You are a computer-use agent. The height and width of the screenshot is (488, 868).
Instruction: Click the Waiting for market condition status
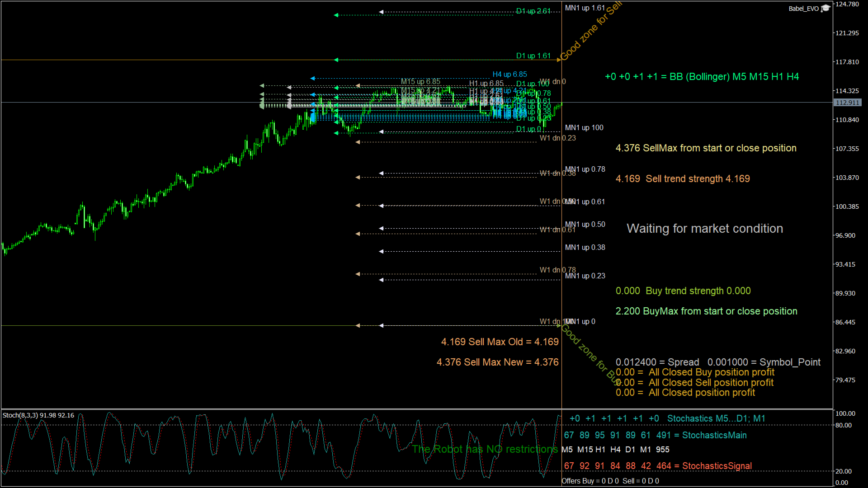tap(705, 229)
